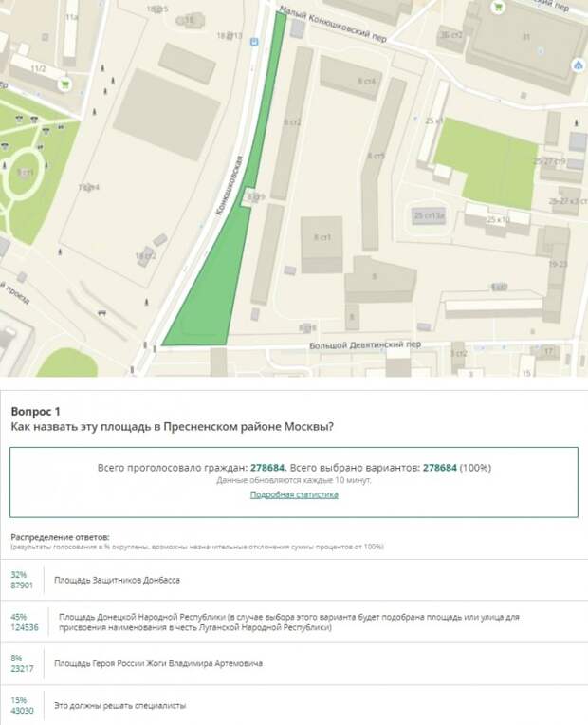This screenshot has height=725, width=588.
Task: Click the 25 к10 building label on the map
Action: (x=498, y=219)
